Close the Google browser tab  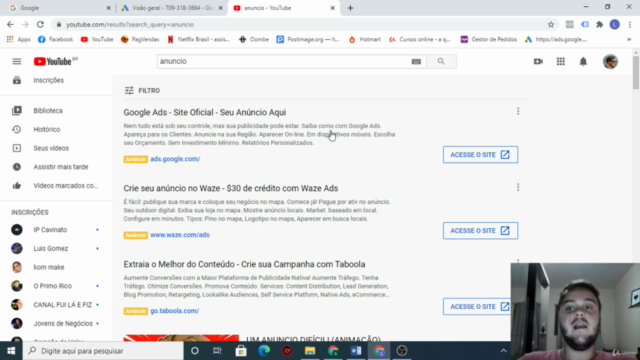click(109, 8)
